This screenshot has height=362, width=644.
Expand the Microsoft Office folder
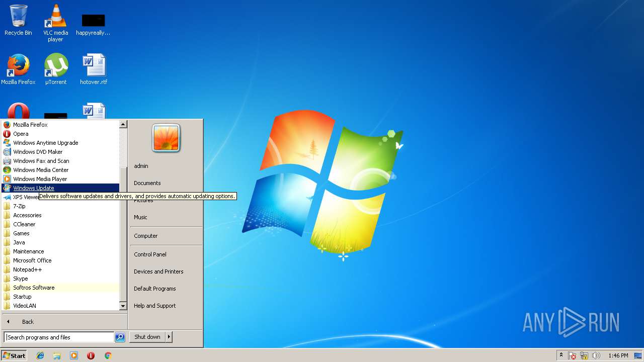coord(60,260)
